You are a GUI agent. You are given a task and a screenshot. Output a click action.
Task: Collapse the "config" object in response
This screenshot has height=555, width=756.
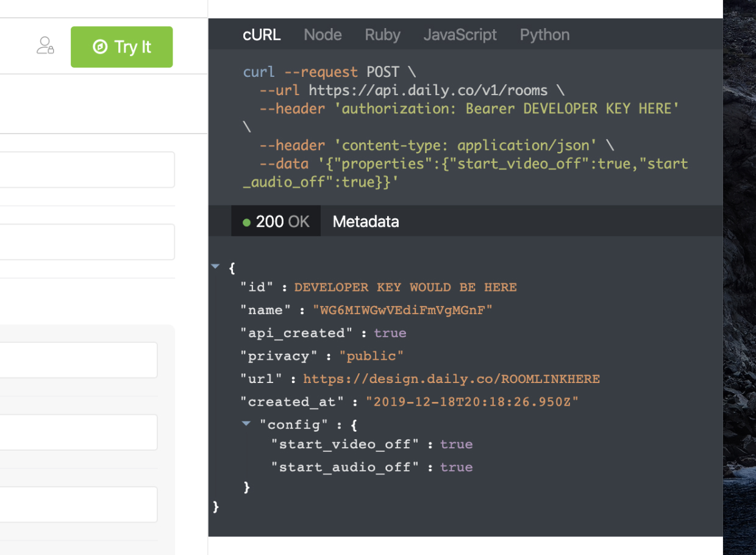[246, 423]
